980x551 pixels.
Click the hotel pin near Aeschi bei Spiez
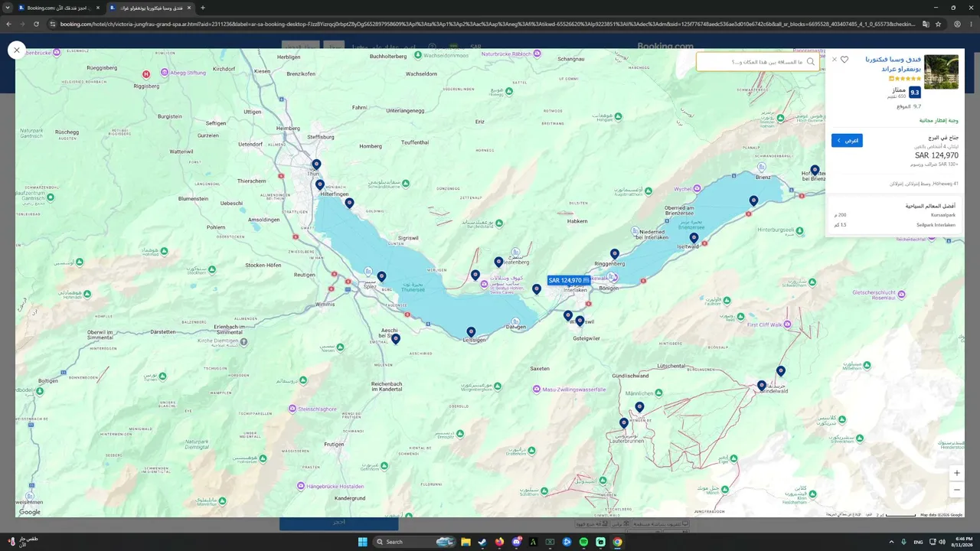(x=396, y=338)
